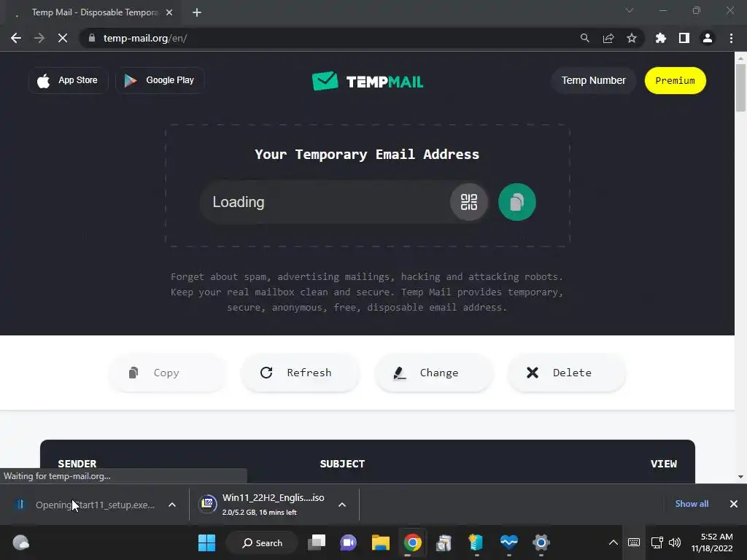Go back using browser back arrow
The image size is (747, 560).
click(x=16, y=38)
